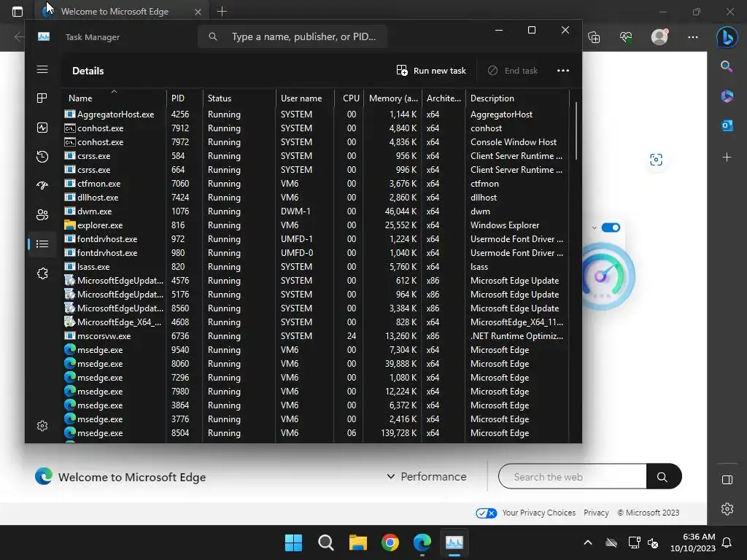Open the Outlook icon in Edge sidebar
747x560 pixels.
[x=727, y=125]
